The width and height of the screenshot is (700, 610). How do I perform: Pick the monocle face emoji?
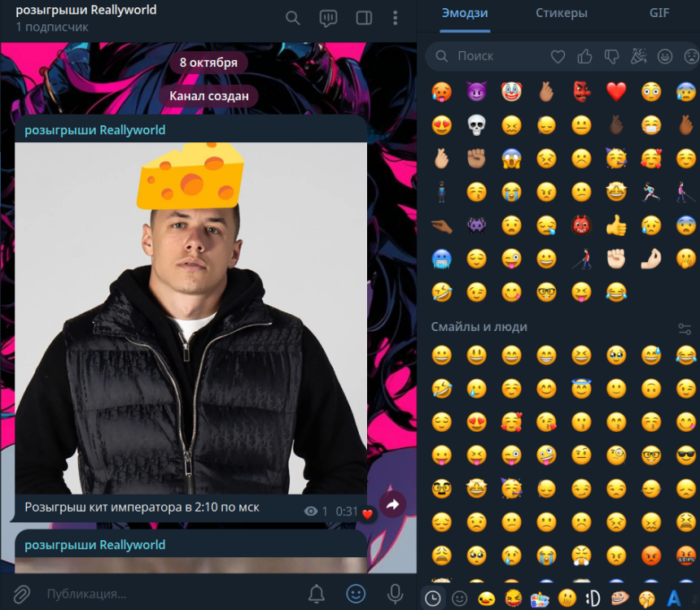tap(616, 455)
